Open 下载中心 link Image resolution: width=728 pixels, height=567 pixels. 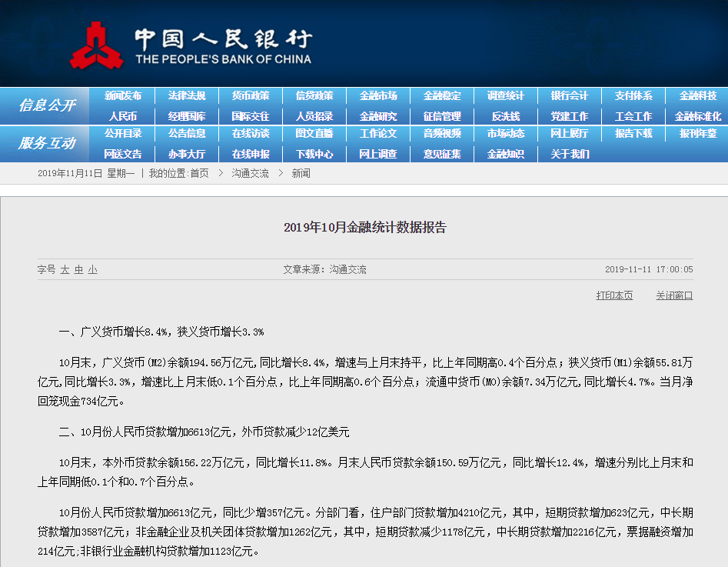click(x=314, y=154)
